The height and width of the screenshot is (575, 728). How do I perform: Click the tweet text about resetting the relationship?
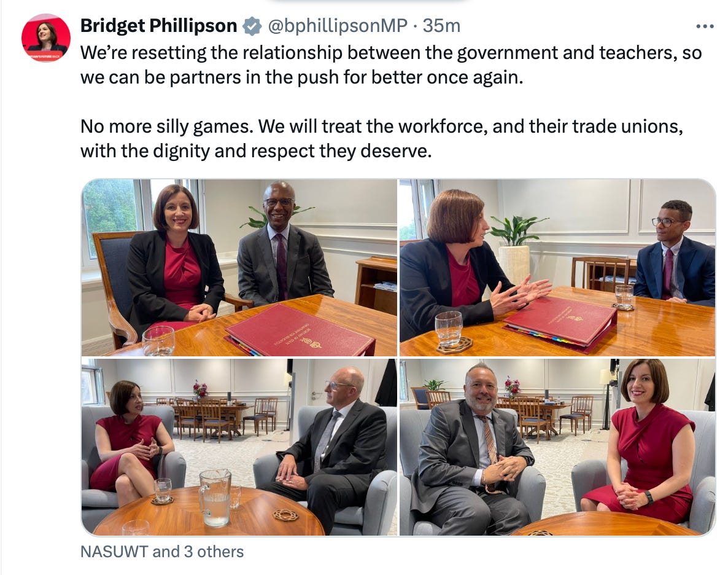(391, 65)
